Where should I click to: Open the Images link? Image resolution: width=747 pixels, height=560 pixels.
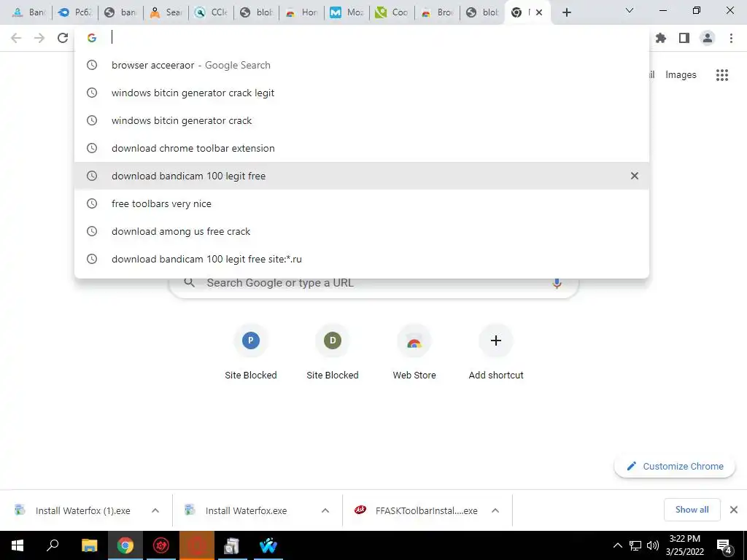681,75
